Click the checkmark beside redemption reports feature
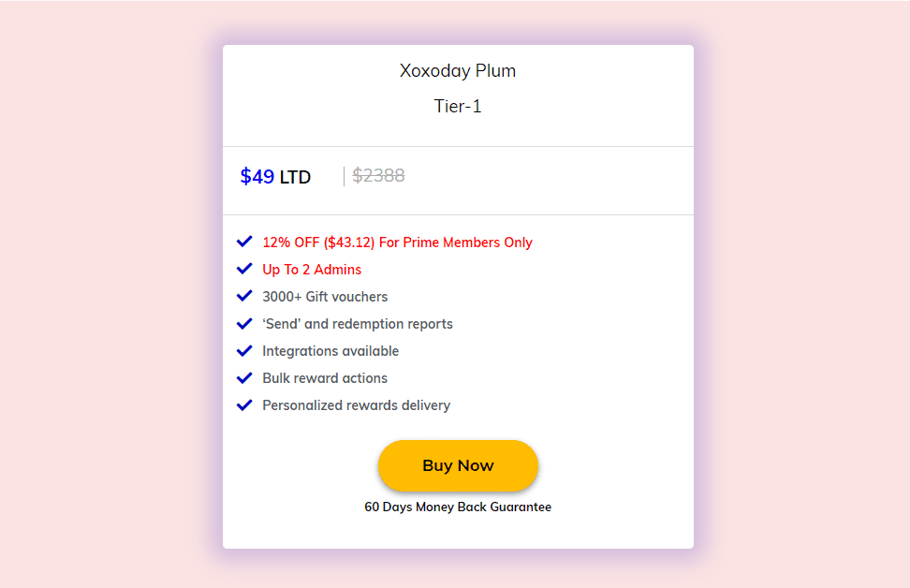The width and height of the screenshot is (910, 588). coord(244,323)
